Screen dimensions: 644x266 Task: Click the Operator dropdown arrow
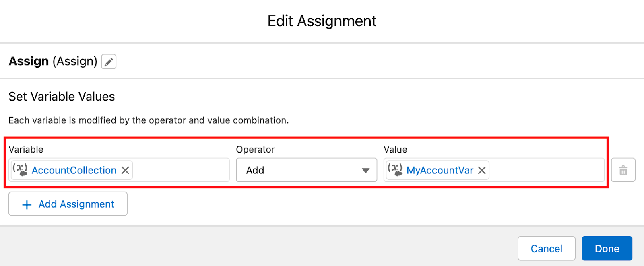365,171
